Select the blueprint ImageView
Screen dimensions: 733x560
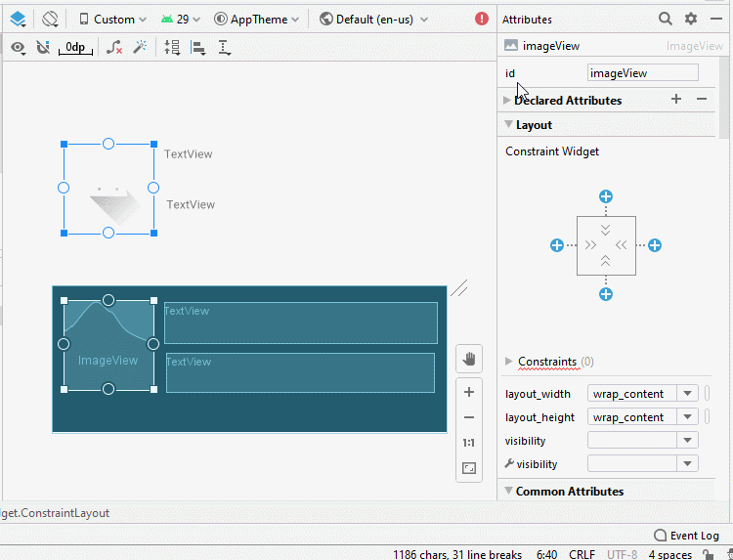coord(108,345)
